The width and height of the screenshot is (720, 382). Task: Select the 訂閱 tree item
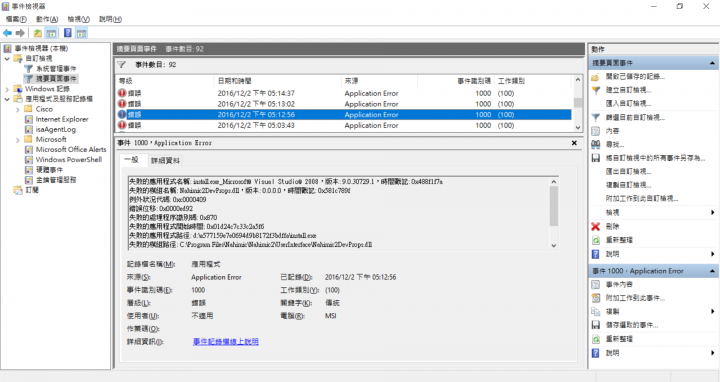[32, 190]
